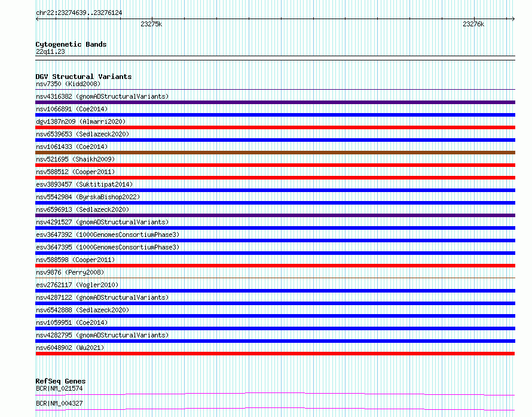532x417 pixels.
Task: Select the 23275k ruler tick label
Action: click(151, 24)
